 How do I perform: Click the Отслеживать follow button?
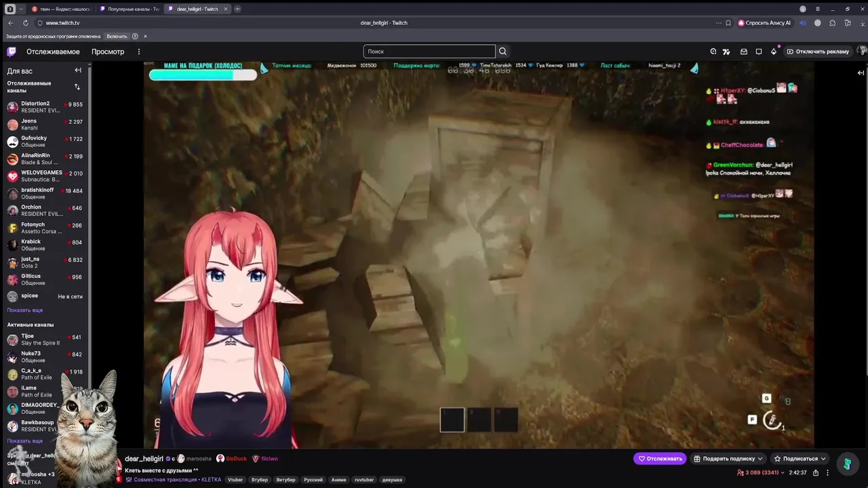click(660, 459)
